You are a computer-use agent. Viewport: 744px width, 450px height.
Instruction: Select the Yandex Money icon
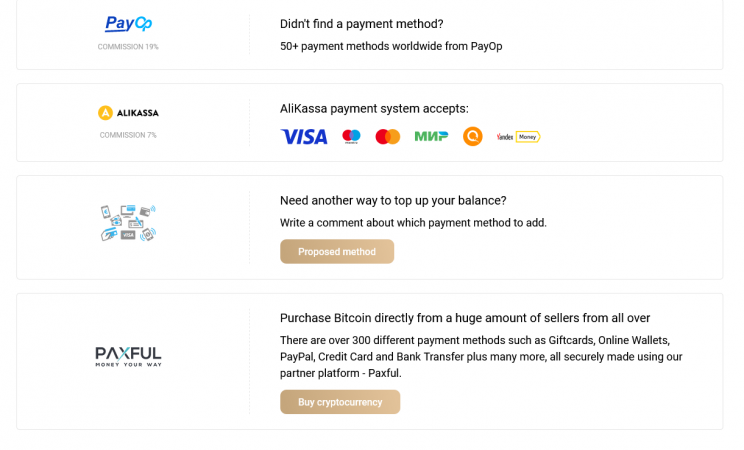518,137
